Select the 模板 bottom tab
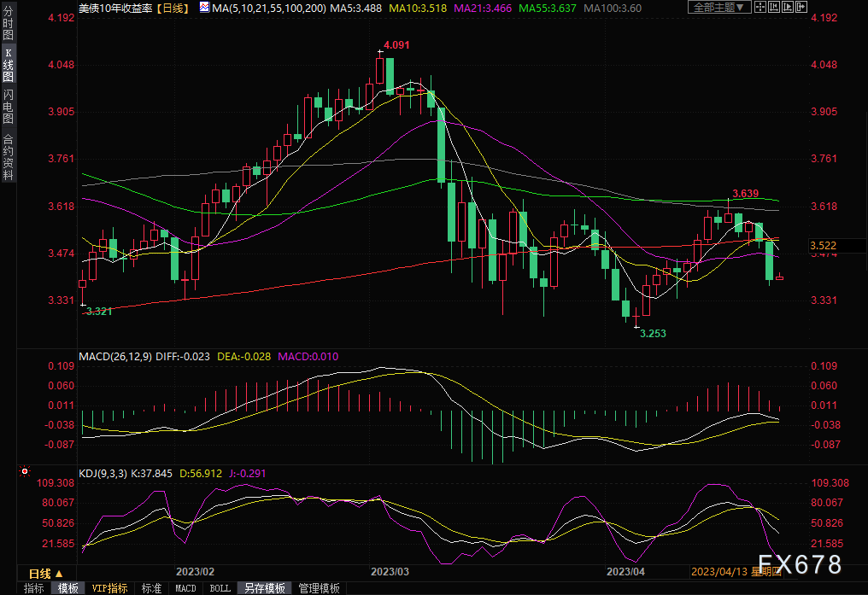The width and height of the screenshot is (868, 595). tap(67, 588)
